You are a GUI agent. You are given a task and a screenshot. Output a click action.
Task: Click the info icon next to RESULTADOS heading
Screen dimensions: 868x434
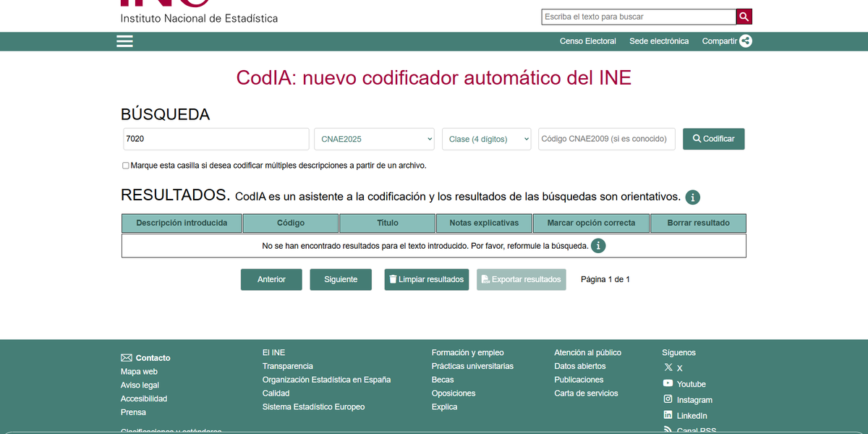pyautogui.click(x=693, y=197)
